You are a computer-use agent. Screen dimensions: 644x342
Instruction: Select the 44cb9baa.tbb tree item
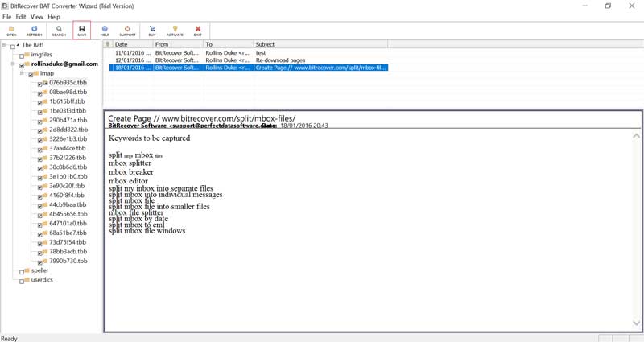pyautogui.click(x=68, y=205)
